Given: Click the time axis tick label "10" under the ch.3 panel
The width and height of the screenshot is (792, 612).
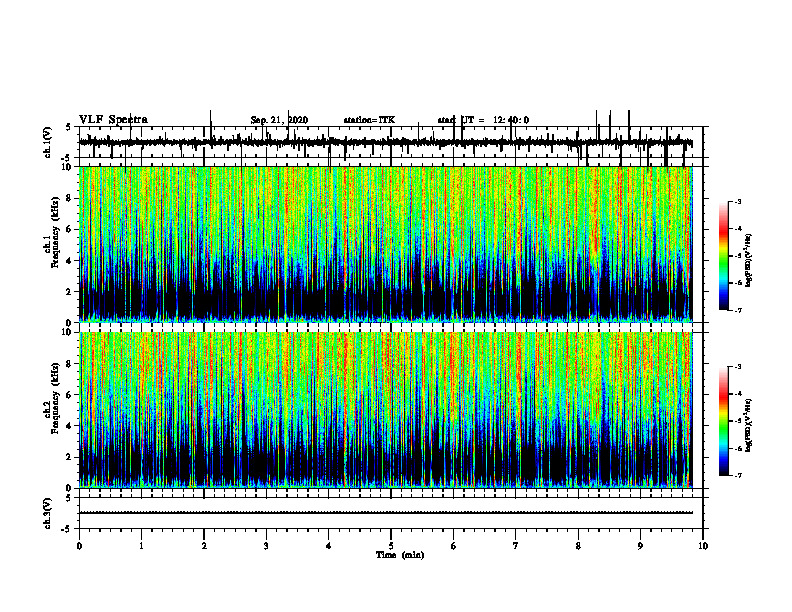Looking at the screenshot, I should (703, 546).
